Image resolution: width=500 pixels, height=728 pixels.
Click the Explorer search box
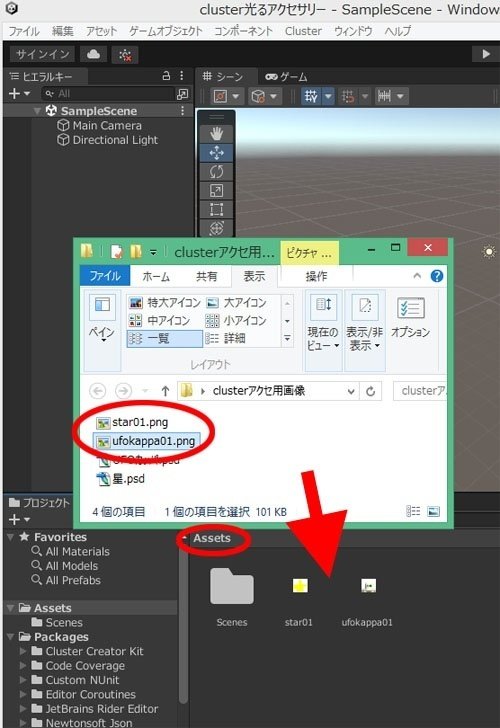pos(420,390)
